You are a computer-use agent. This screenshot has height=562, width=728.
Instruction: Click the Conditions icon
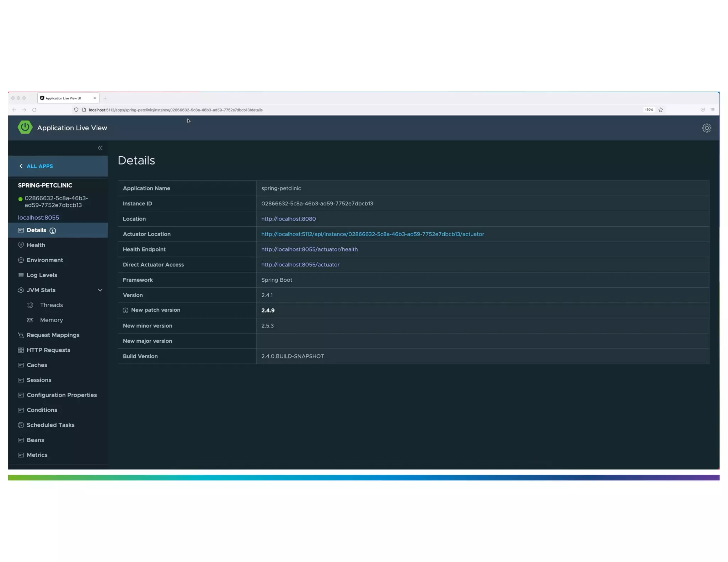tap(21, 410)
